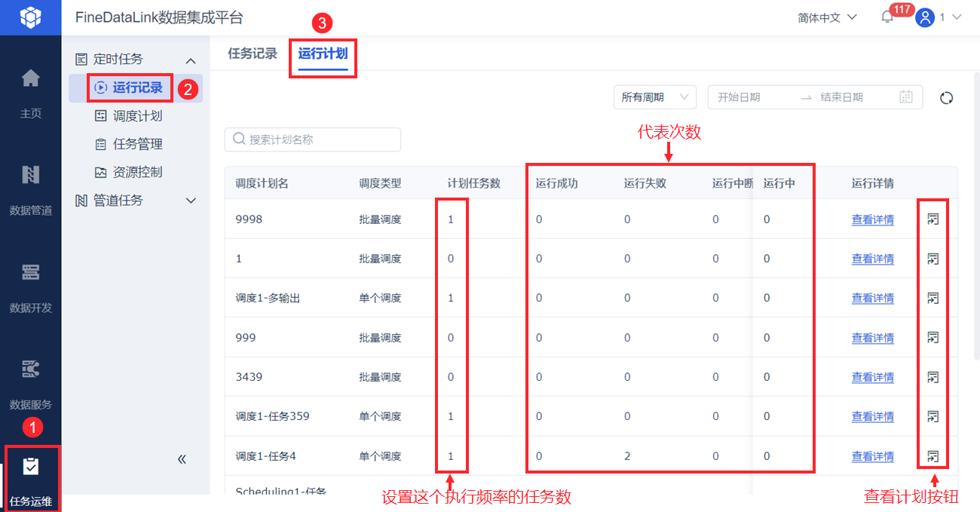Screen dimensions: 980x512
Task: Click the 调度1-任务4 plan name cell
Action: click(265, 456)
